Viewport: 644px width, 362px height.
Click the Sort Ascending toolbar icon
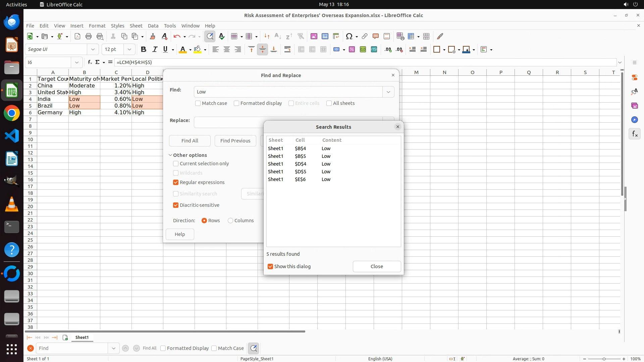[x=277, y=36]
